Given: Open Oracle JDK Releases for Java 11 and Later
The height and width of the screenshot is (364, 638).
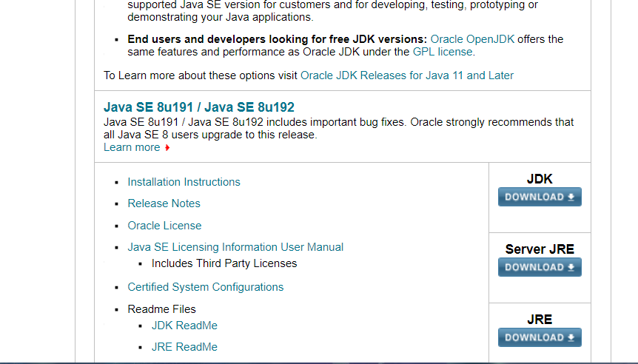Looking at the screenshot, I should pyautogui.click(x=407, y=75).
